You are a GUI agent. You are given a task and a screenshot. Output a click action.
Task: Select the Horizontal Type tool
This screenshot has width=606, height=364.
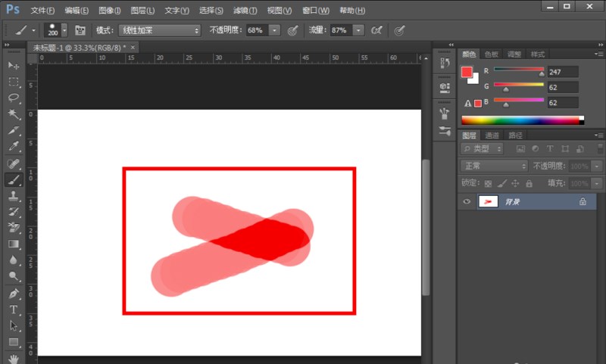tap(14, 310)
